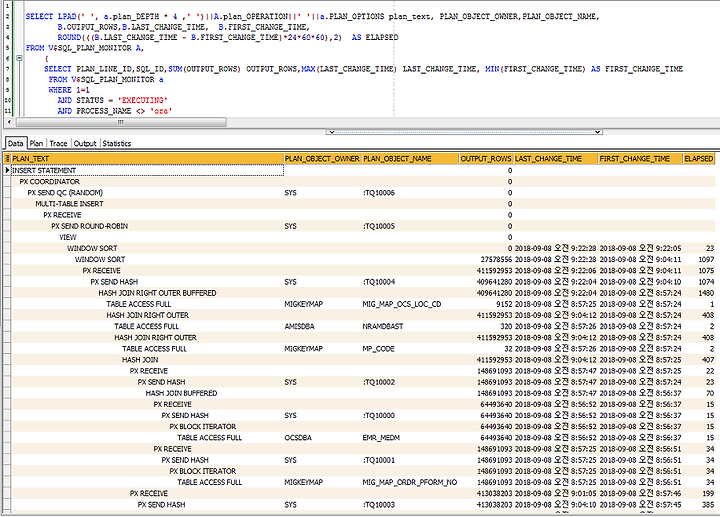Click the 'ora' string literal on line 11

pyautogui.click(x=161, y=111)
